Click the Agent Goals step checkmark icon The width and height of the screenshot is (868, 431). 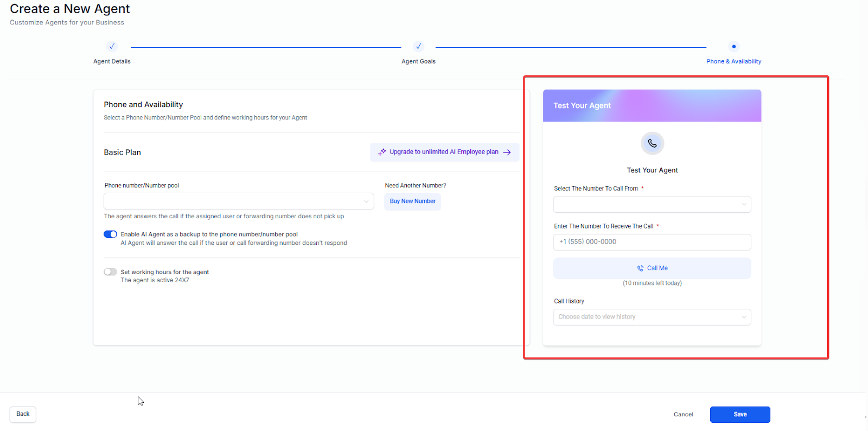(x=418, y=47)
